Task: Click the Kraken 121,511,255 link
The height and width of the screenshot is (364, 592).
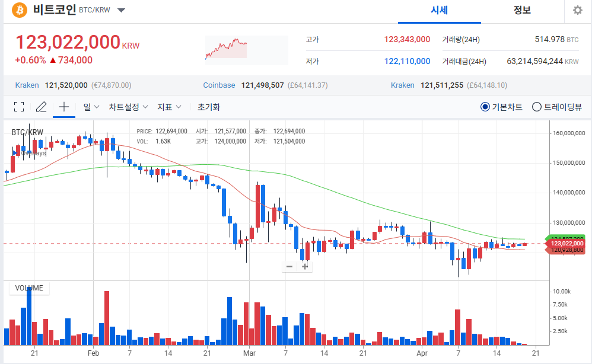Action: pyautogui.click(x=442, y=85)
